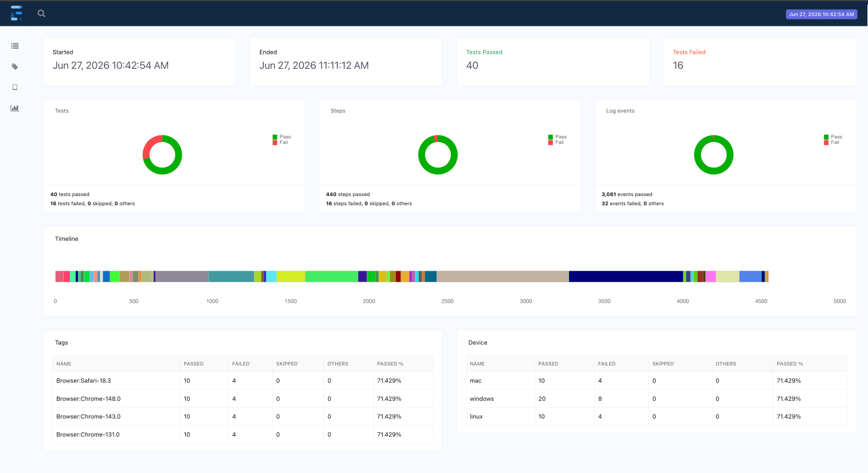Click Ended date Jun 27, 2026 11:11:12 AM
868x473 pixels.
click(x=314, y=65)
